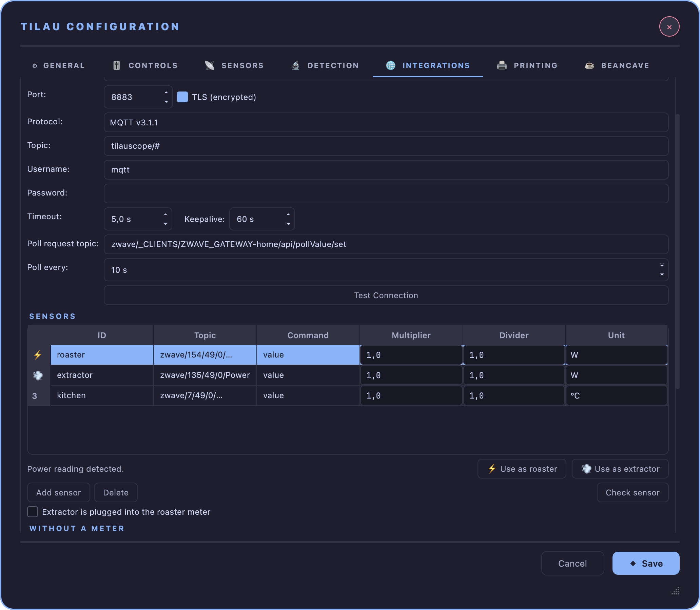Screen dimensions: 700x610
Task: Select the extractor row fan icon
Action: (38, 375)
